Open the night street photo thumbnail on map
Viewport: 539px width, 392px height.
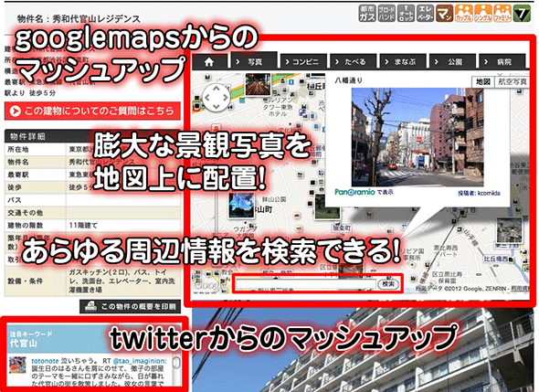click(x=258, y=85)
